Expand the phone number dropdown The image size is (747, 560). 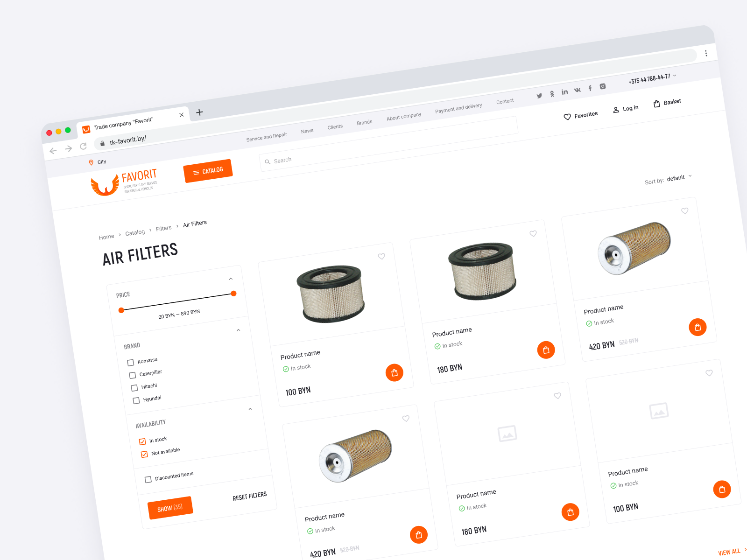click(x=675, y=76)
